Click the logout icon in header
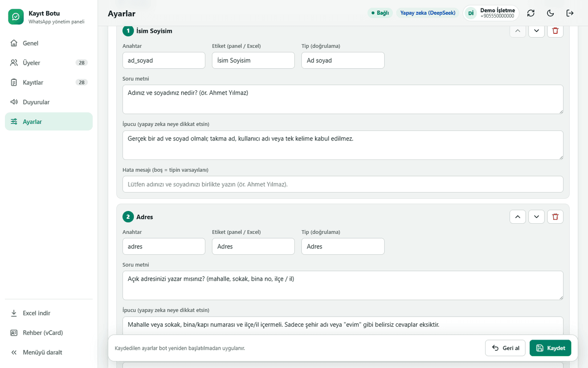 coord(570,13)
